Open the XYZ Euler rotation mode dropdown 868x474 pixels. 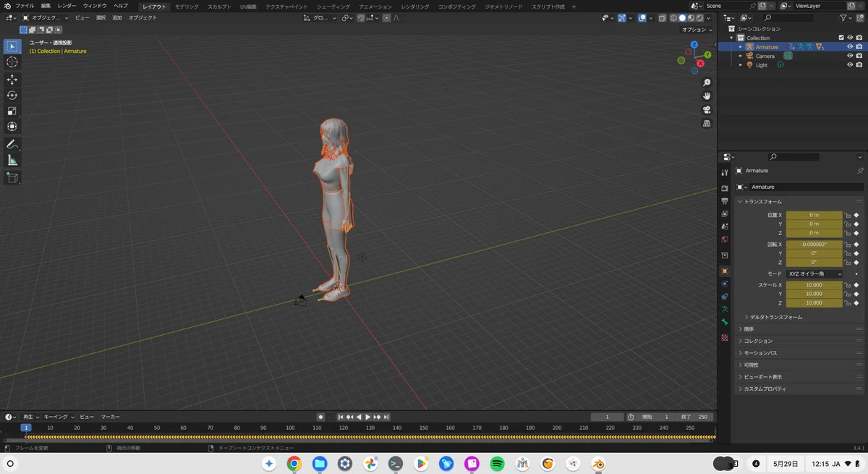[814, 274]
